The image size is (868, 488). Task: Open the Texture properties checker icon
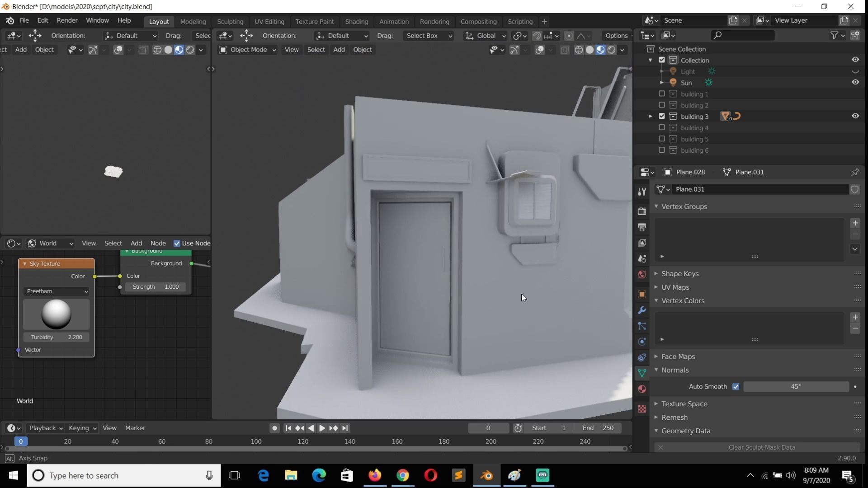(642, 408)
